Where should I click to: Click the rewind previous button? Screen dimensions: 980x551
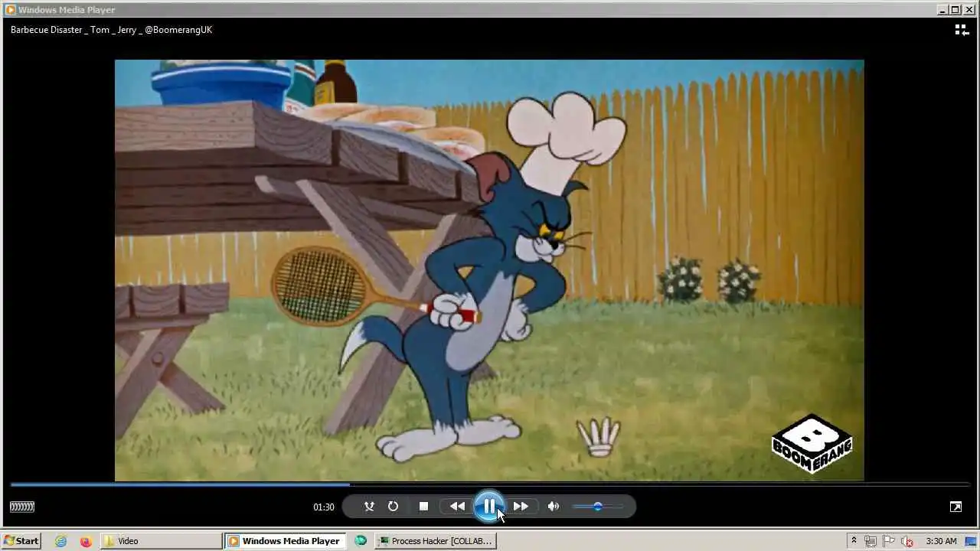tap(457, 507)
